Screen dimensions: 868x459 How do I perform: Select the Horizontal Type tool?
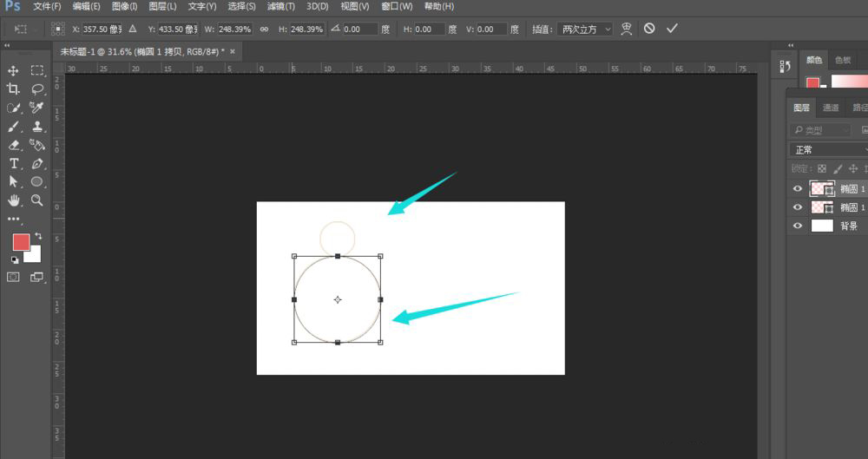[14, 163]
